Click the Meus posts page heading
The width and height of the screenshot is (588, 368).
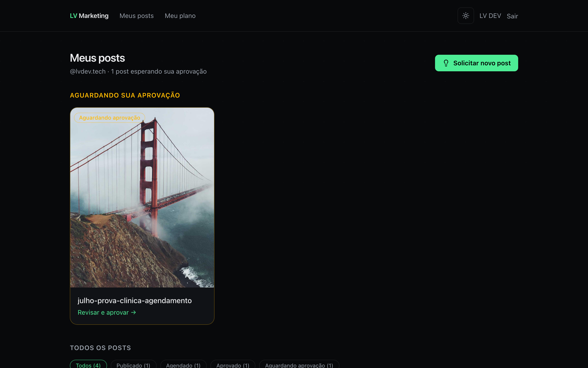click(97, 58)
